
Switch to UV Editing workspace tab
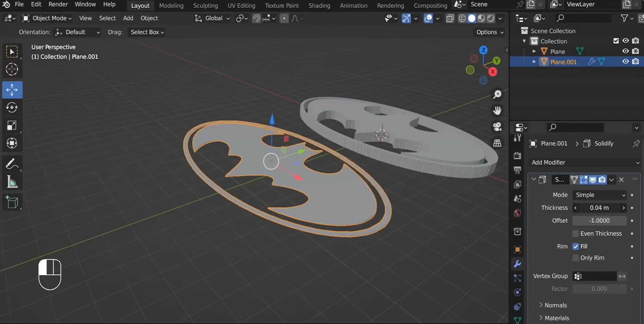(x=241, y=6)
